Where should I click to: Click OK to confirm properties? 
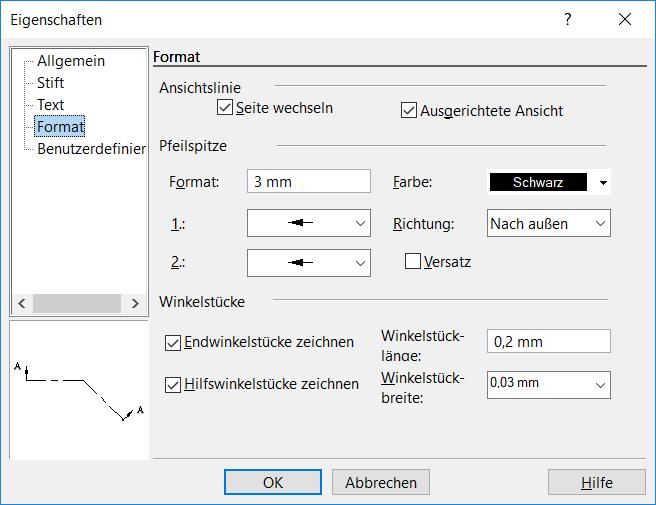(273, 482)
